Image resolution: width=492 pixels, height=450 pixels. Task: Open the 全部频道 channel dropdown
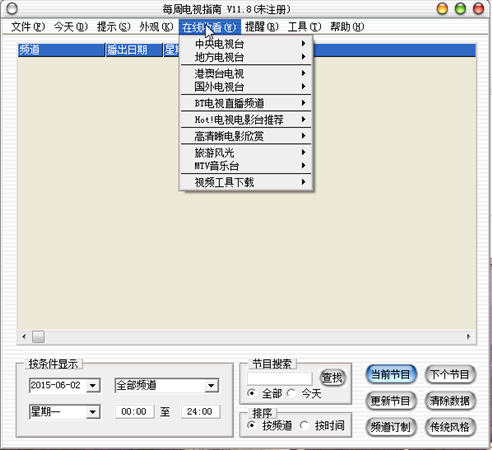click(211, 386)
